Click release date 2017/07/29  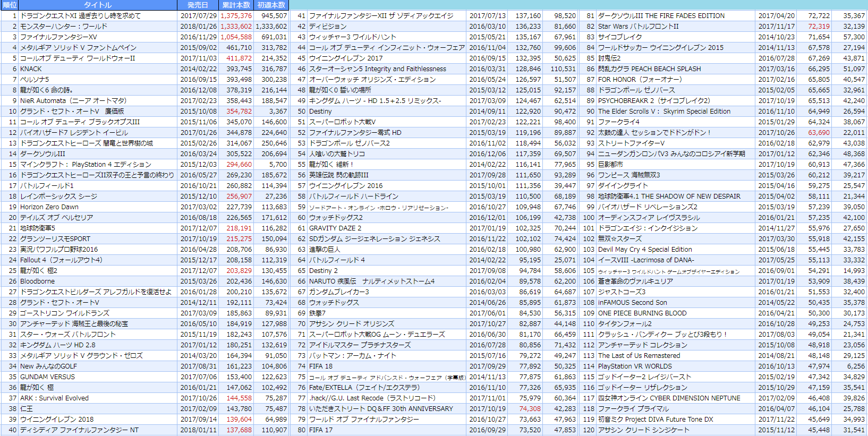coord(199,16)
